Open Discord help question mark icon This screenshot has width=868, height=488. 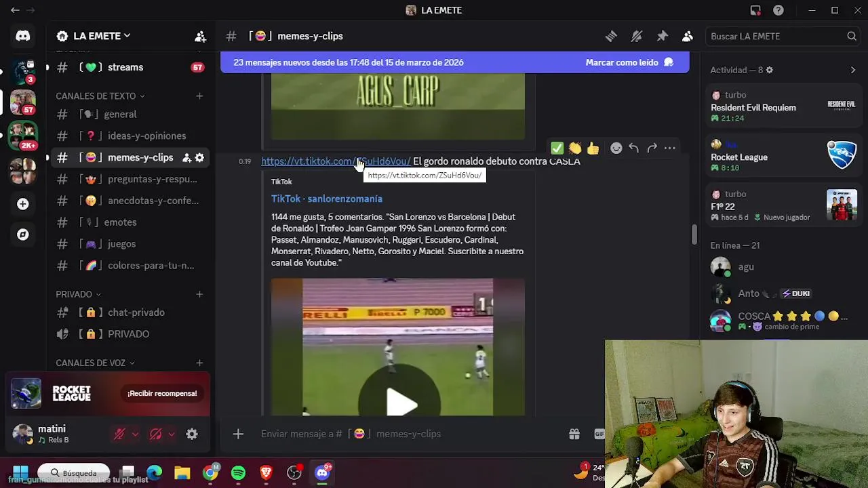coord(778,10)
